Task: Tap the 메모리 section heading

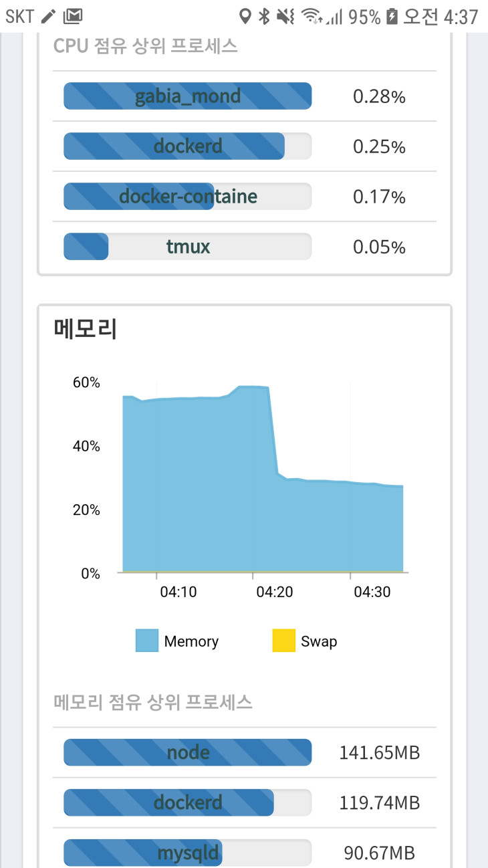Action: tap(86, 330)
